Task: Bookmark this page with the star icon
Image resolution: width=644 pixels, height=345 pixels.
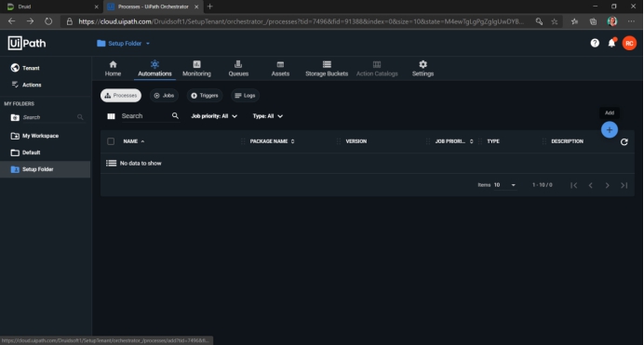Action: tap(555, 21)
